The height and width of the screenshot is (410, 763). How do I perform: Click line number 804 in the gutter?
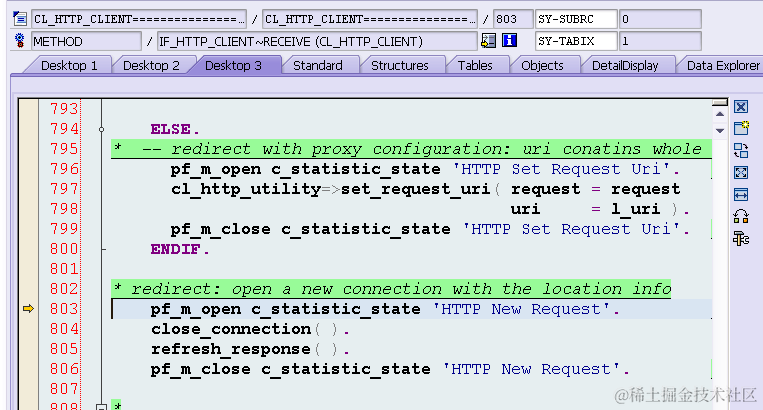pos(64,329)
